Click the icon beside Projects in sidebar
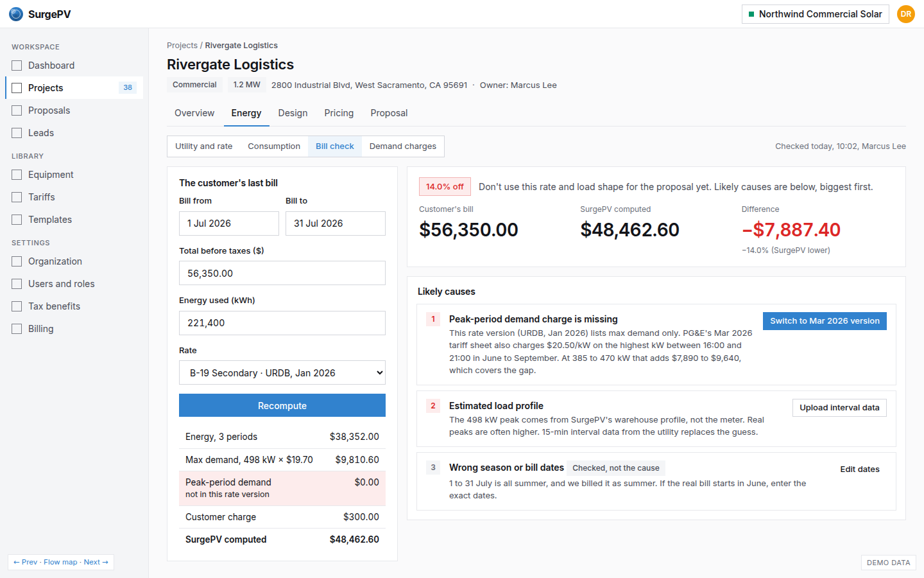The image size is (924, 578). pyautogui.click(x=17, y=88)
